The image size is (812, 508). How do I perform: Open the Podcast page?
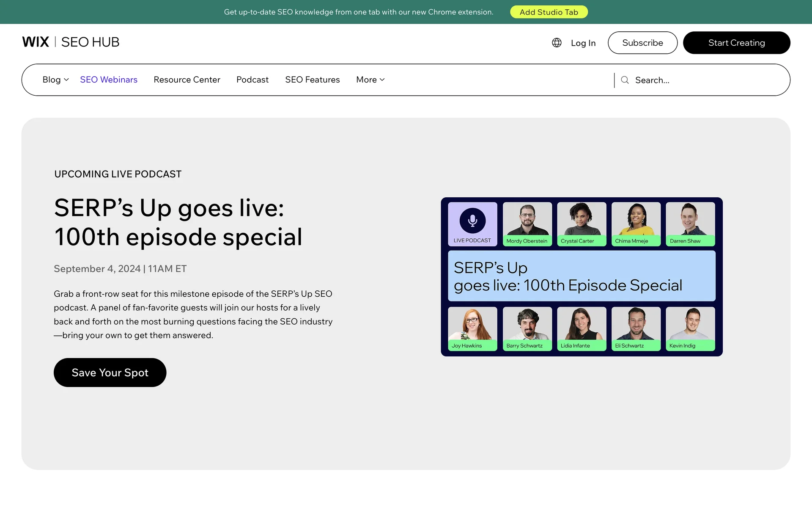(x=252, y=80)
